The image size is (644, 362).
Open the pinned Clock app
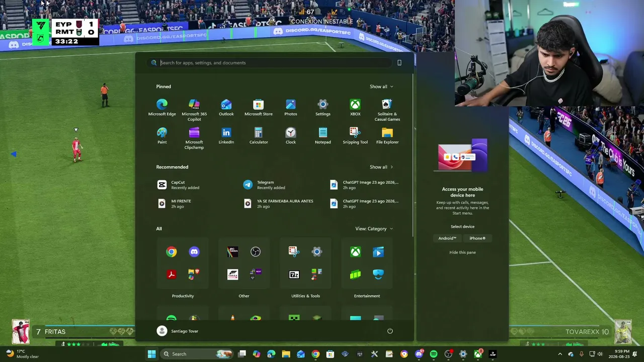click(x=291, y=136)
